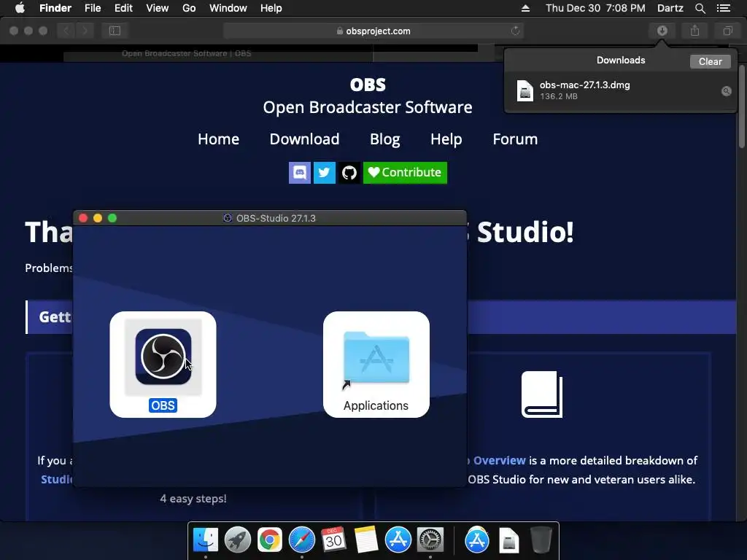747x560 pixels.
Task: Open the Apple menu
Action: [x=20, y=8]
